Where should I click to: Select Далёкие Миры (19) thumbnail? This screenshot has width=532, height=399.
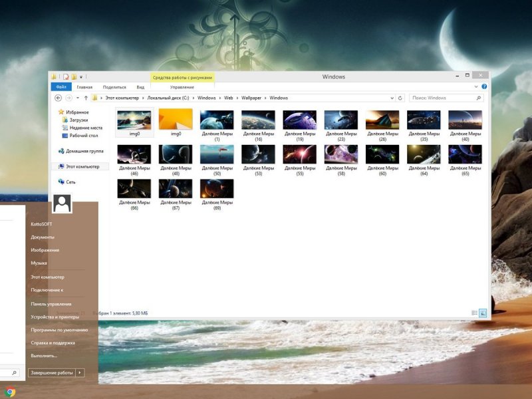click(300, 120)
